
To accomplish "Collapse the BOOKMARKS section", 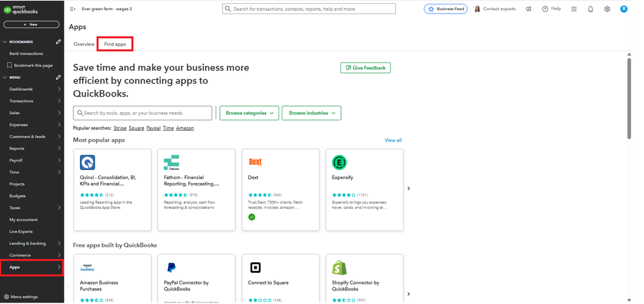I will [x=5, y=42].
